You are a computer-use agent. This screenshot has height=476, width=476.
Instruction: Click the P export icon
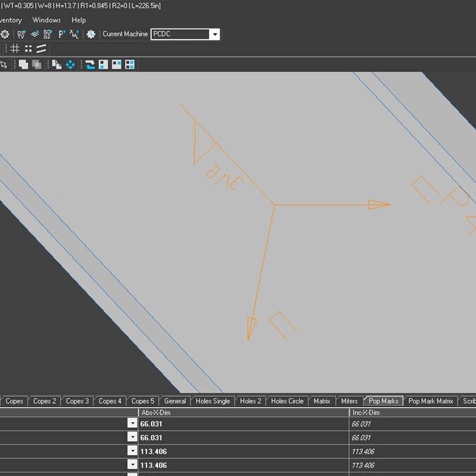pos(62,34)
